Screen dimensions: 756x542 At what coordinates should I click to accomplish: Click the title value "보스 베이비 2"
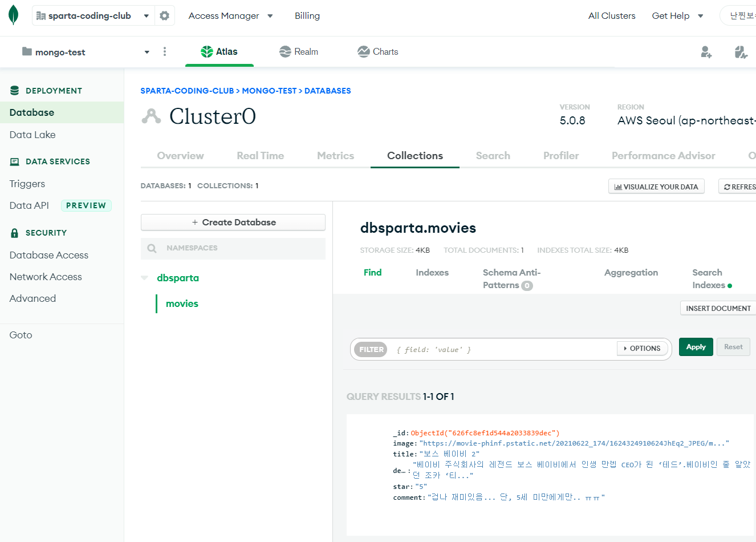point(449,454)
